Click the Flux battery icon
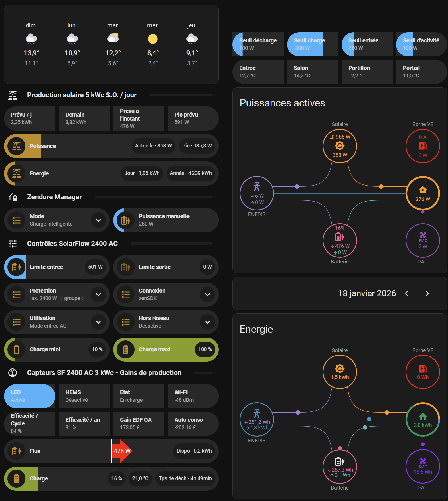448x501 pixels. pyautogui.click(x=17, y=451)
